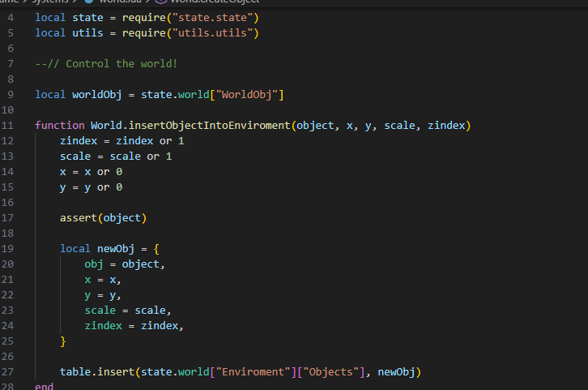Click the closing brace on line 25
588x390 pixels.
tap(63, 341)
